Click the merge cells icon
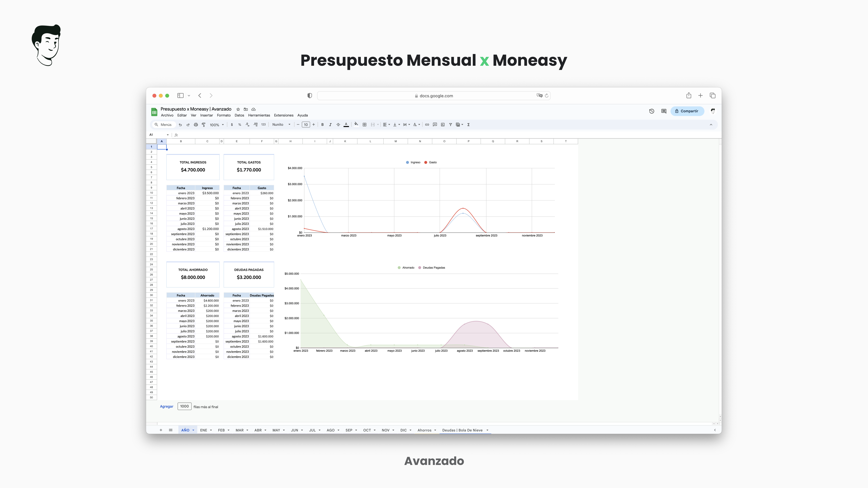868x488 pixels. 373,125
